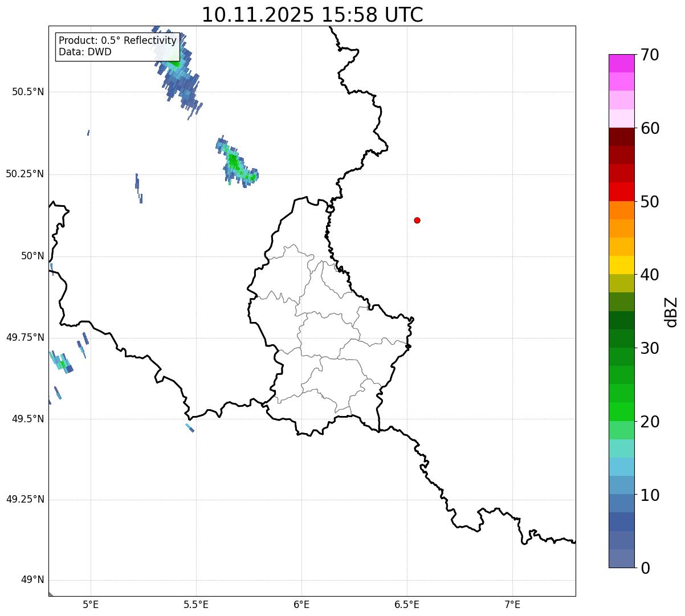Click the 49.75°N latitude tick label
685x616 pixels.
pos(25,337)
